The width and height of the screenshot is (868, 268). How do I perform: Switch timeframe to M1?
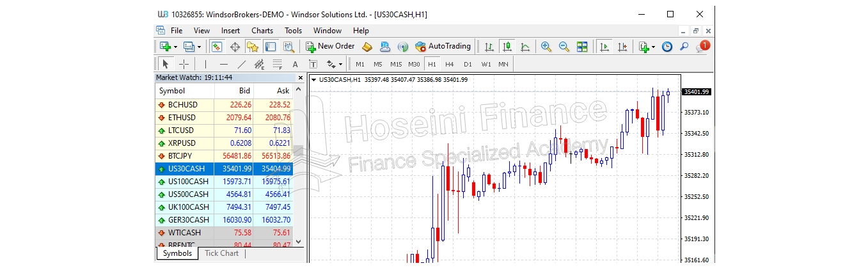pyautogui.click(x=360, y=64)
